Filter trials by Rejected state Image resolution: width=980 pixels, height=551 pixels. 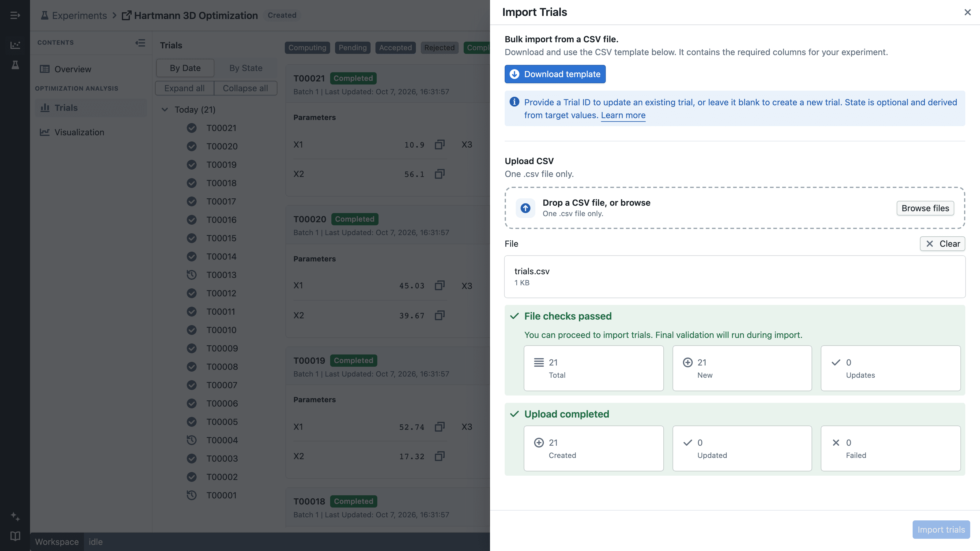tap(439, 47)
